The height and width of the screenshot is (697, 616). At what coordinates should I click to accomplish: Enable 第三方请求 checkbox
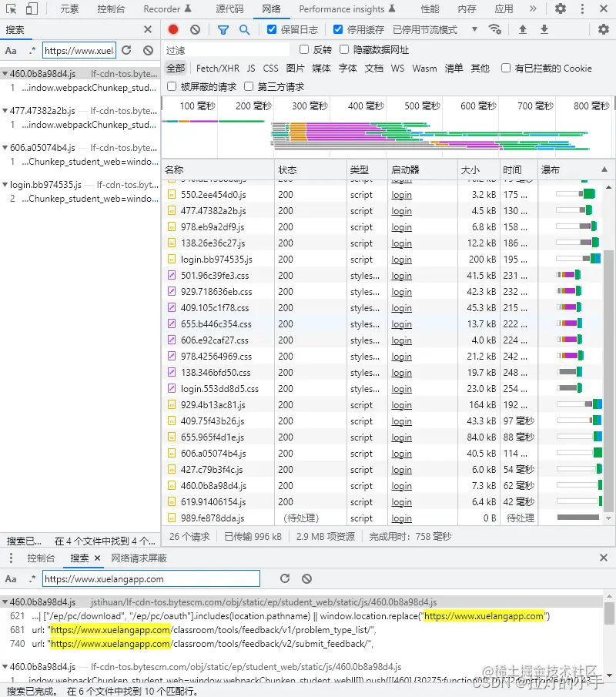[249, 86]
